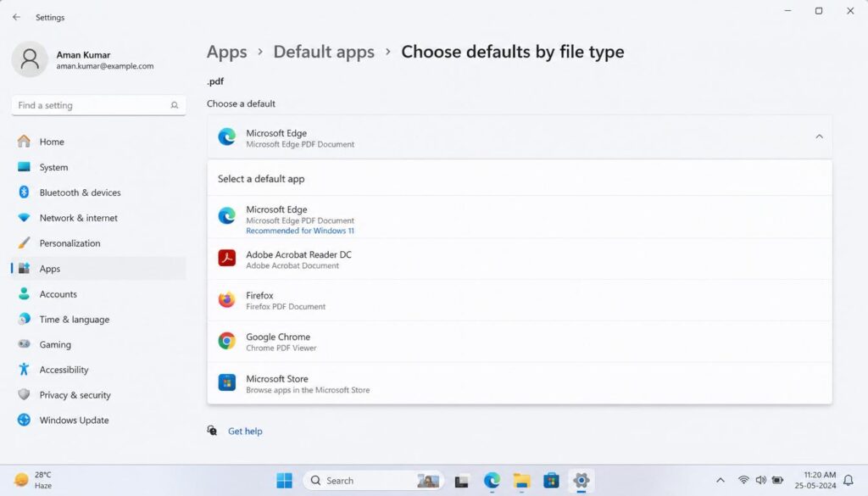Click the Get help chat icon
The width and height of the screenshot is (868, 496).
(212, 431)
